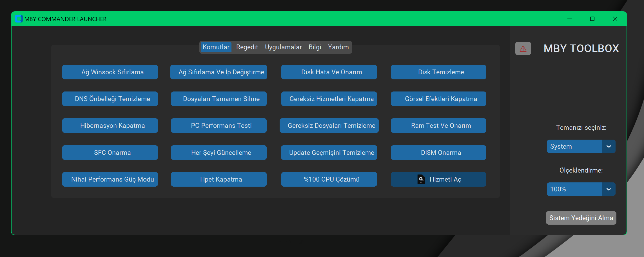Click the MBY COMMANDER LAUNCHER title text
Screen dimensions: 644x257
click(x=65, y=19)
